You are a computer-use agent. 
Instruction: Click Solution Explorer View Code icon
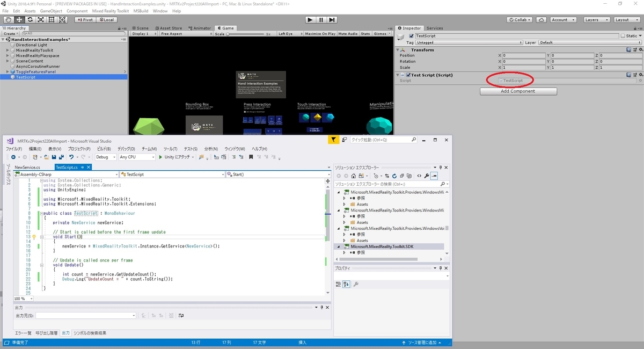pyautogui.click(x=419, y=176)
